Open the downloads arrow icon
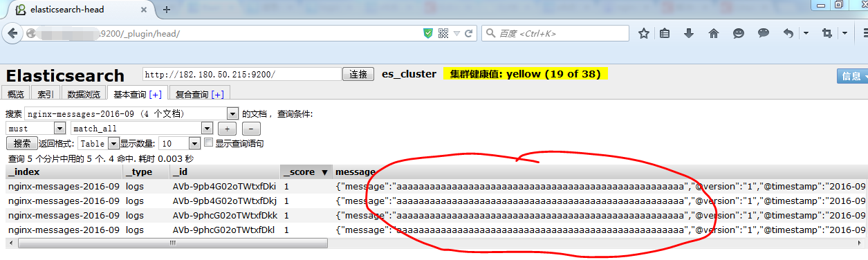 click(x=689, y=33)
